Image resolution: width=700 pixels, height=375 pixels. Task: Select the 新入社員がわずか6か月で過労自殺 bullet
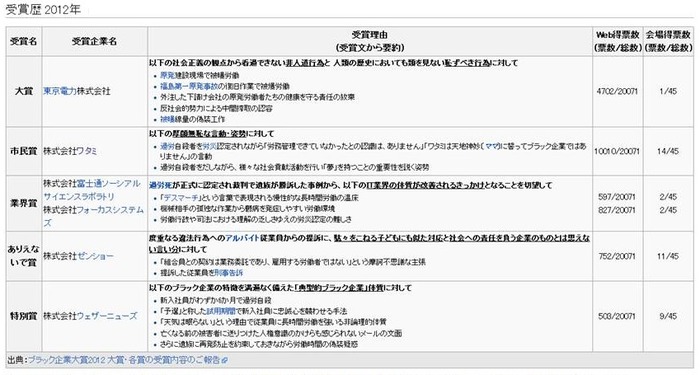pyautogui.click(x=216, y=300)
